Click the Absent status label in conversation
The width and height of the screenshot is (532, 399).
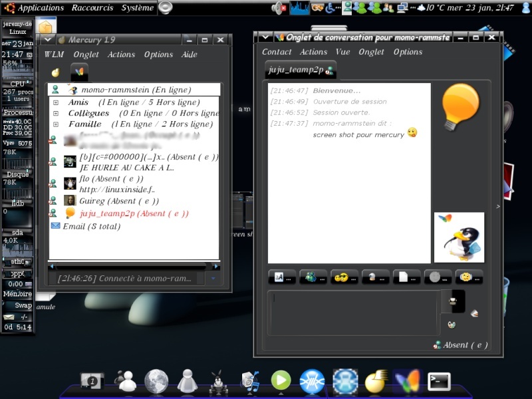(x=461, y=345)
